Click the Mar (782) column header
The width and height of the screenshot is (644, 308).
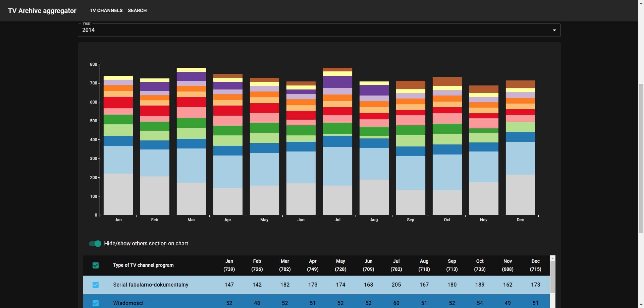click(x=285, y=265)
